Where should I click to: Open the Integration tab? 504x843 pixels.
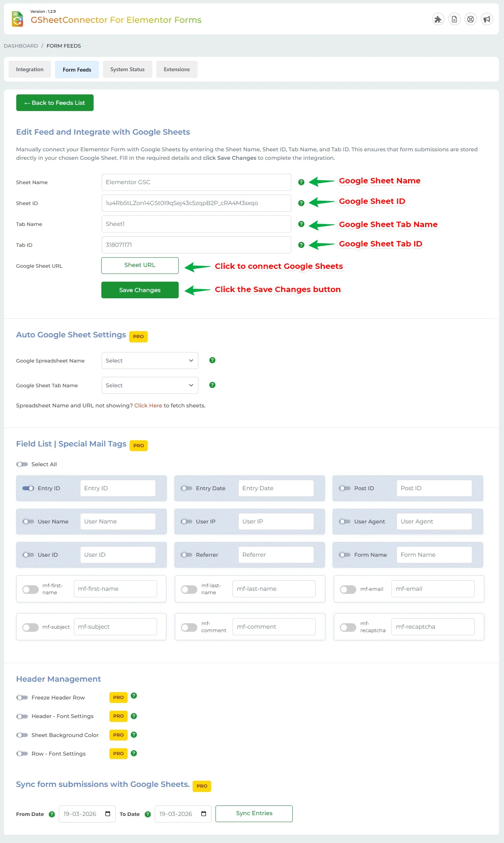click(x=30, y=69)
